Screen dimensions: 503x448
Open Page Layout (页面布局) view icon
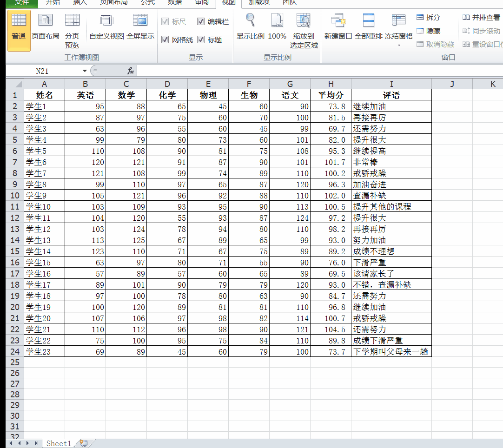pos(45,27)
